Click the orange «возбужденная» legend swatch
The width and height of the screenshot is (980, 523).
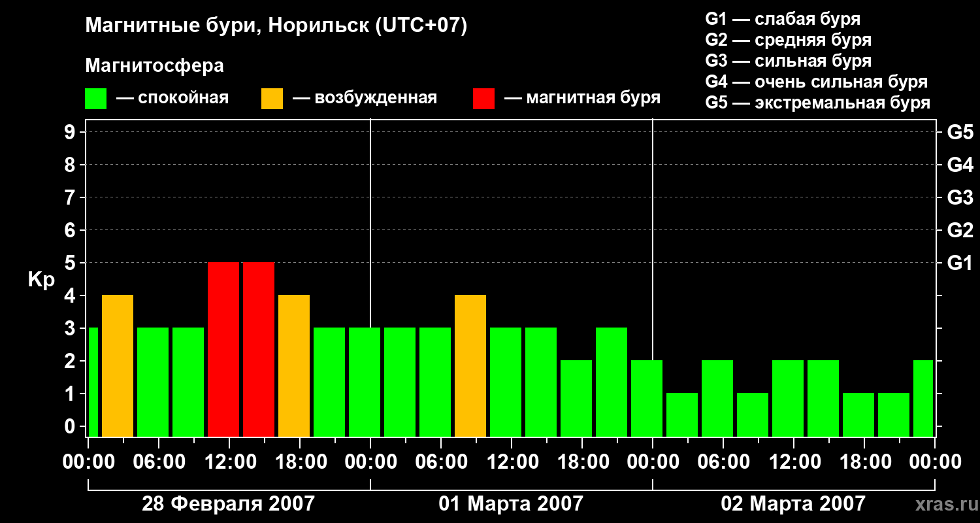[x=272, y=99]
